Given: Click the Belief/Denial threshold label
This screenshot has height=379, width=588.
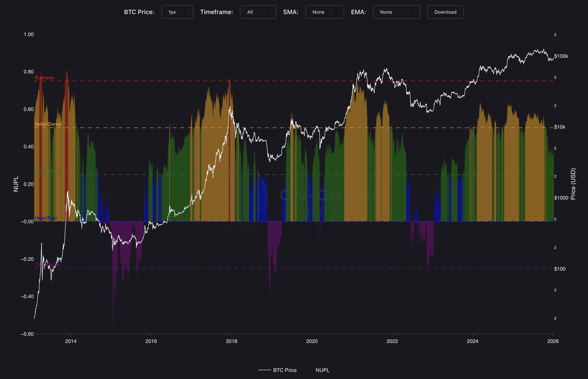Looking at the screenshot, I should 48,124.
